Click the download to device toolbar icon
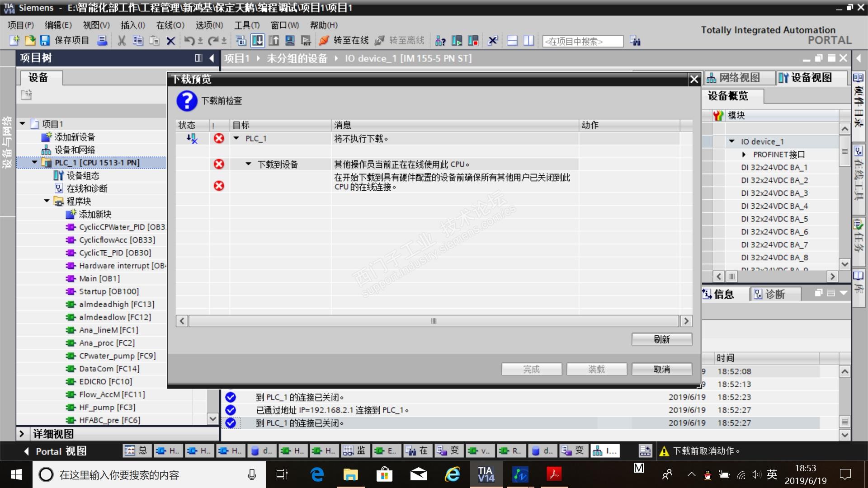The width and height of the screenshot is (868, 488). (258, 41)
